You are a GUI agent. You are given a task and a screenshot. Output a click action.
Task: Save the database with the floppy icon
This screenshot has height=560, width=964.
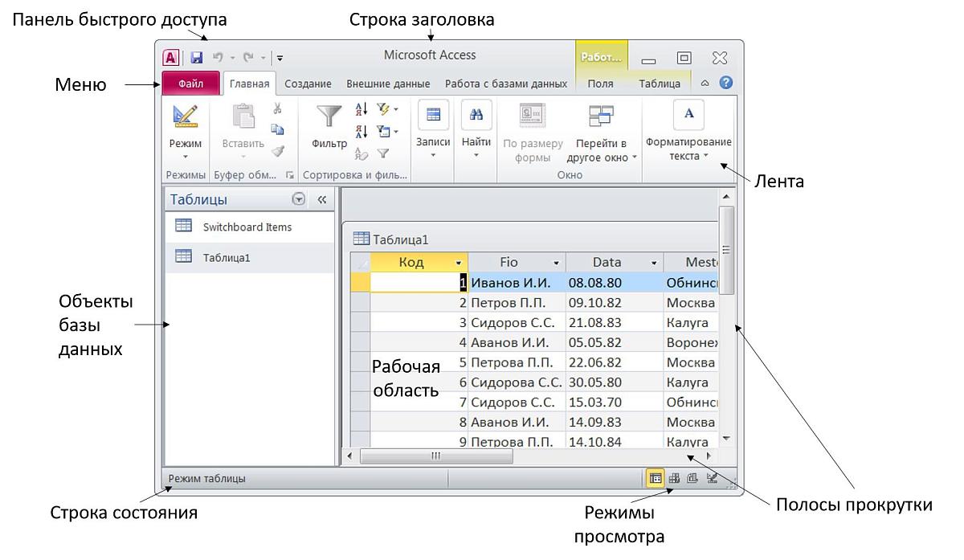point(196,58)
